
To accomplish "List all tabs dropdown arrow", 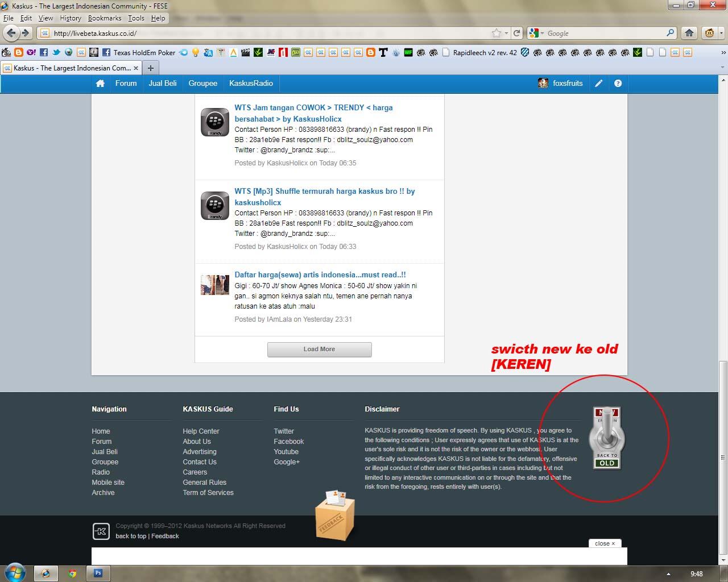I will (x=722, y=68).
